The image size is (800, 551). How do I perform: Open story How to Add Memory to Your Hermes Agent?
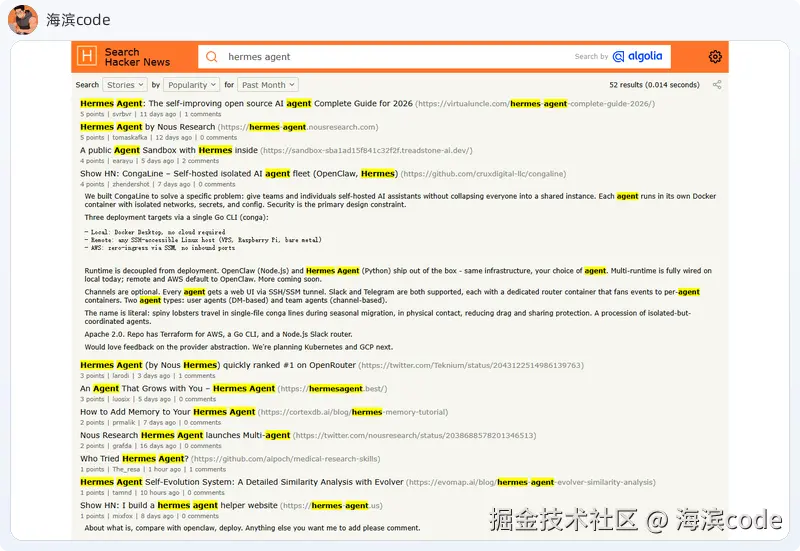click(x=167, y=412)
